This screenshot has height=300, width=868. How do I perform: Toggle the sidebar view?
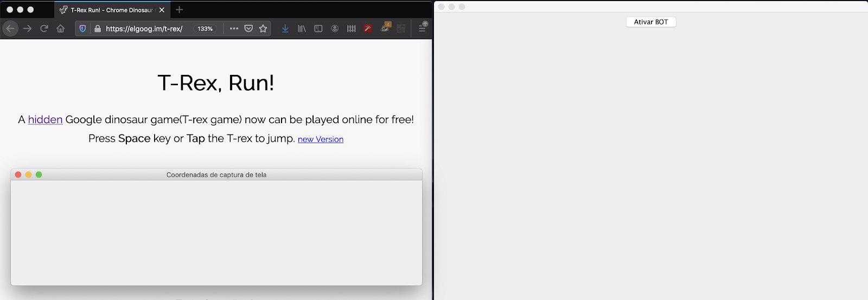coord(318,28)
